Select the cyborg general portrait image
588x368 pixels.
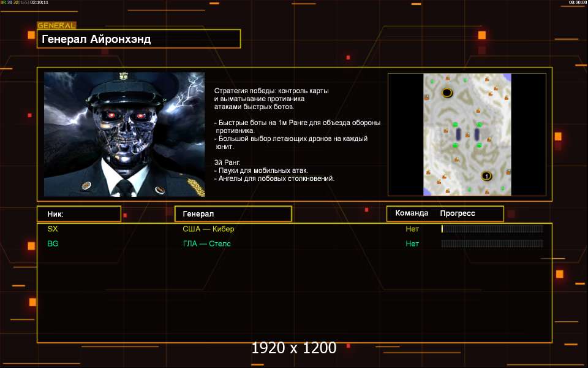click(124, 134)
